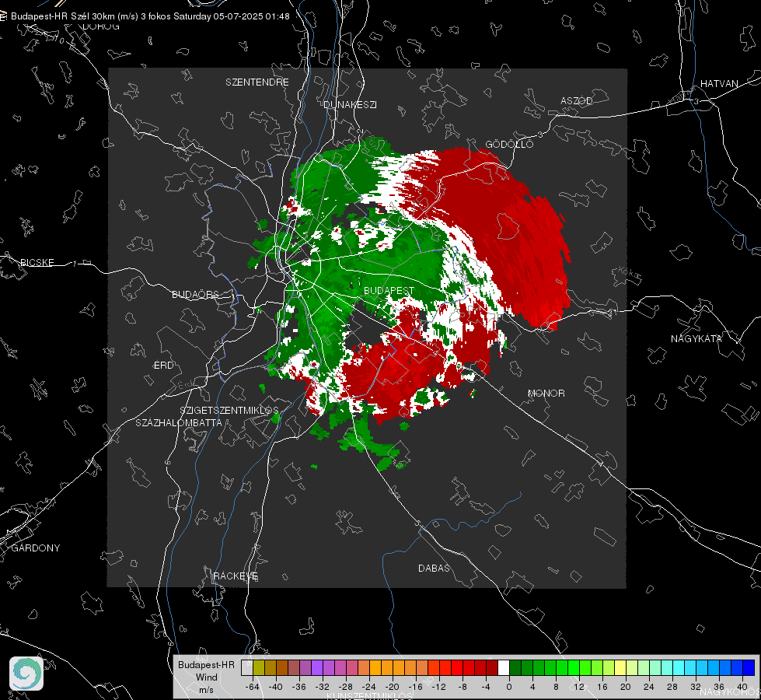Click the GÁRDONY town label
This screenshot has width=761, height=700.
point(36,548)
